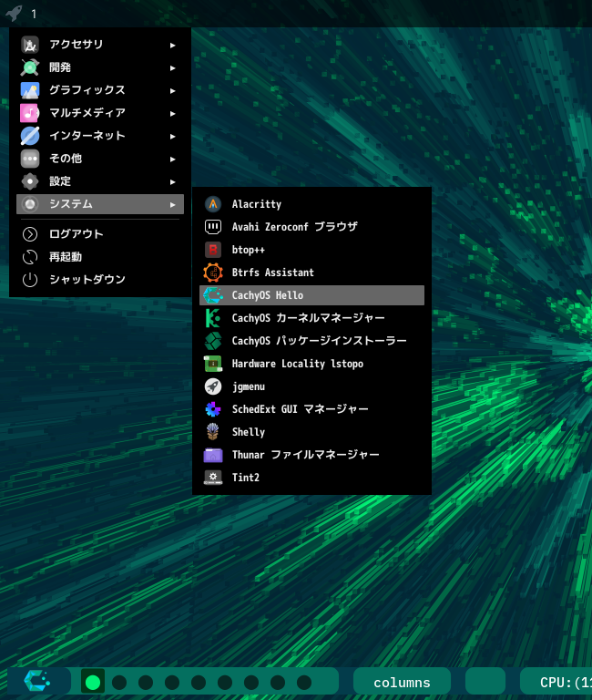Open the インターネット menu category
Screen dimensions: 592x700
pos(100,136)
